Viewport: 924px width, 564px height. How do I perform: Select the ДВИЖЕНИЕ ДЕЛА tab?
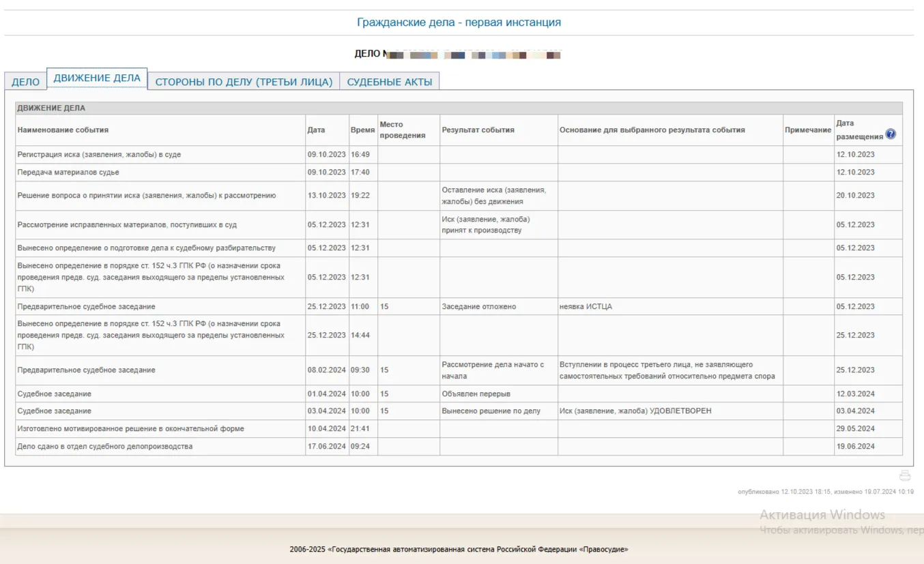coord(97,78)
